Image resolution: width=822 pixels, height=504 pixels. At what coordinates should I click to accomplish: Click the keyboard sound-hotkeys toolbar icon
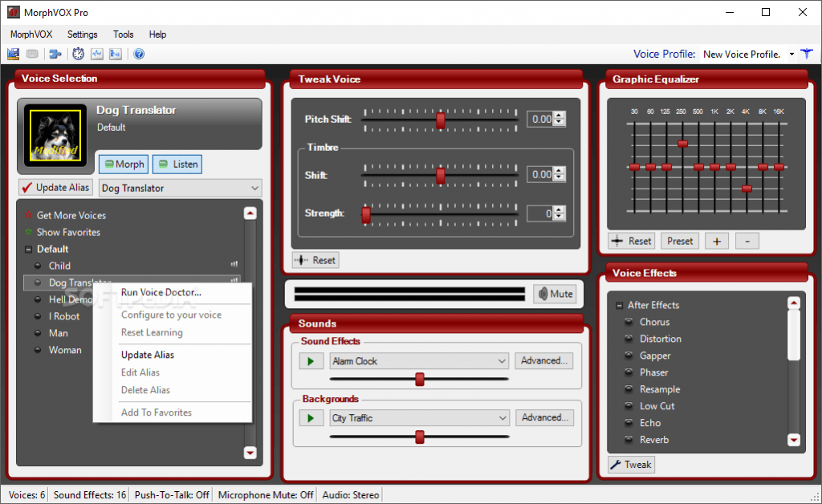(x=32, y=54)
